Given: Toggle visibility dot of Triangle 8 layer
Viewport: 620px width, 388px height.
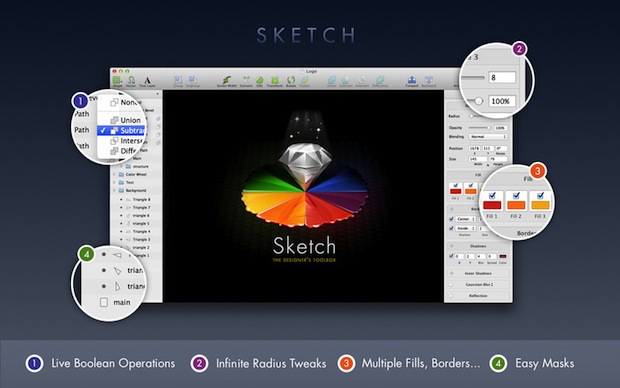Looking at the screenshot, I should coord(121,199).
